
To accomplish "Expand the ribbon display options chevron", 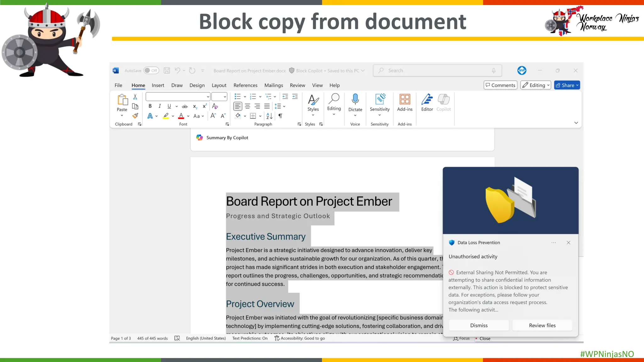I will click(x=576, y=123).
